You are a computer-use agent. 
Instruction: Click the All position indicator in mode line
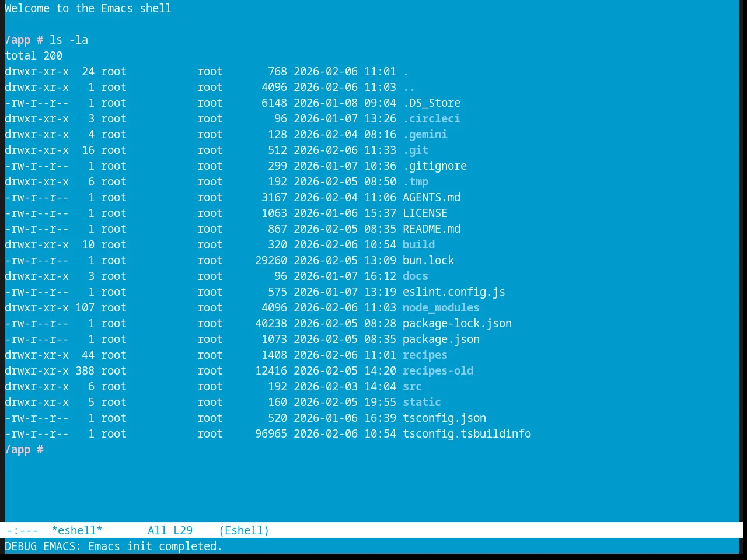[x=157, y=530]
